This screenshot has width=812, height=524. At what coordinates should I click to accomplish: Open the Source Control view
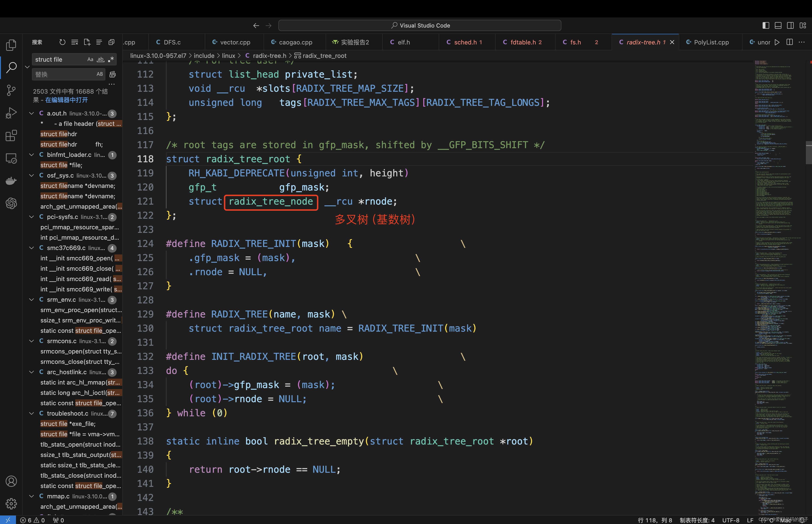point(11,90)
